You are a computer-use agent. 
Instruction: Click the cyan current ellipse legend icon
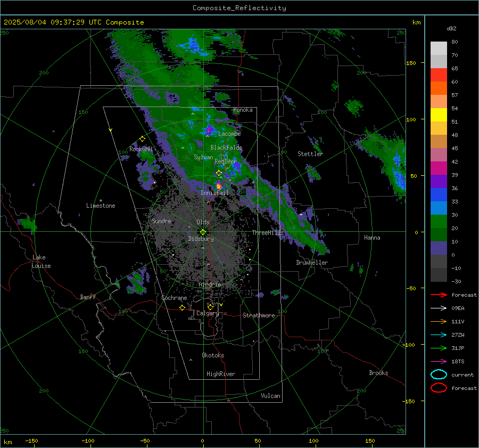pyautogui.click(x=439, y=374)
